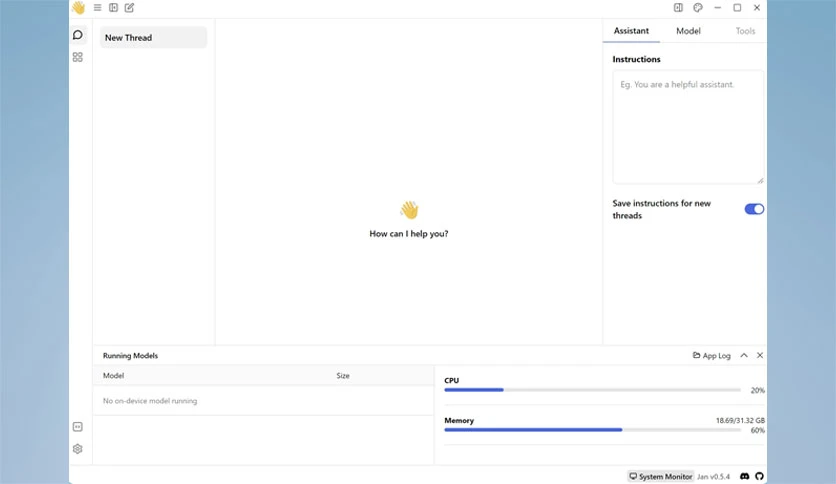This screenshot has height=484, width=836.
Task: Click the 'Instructions' heading
Action: tap(637, 59)
